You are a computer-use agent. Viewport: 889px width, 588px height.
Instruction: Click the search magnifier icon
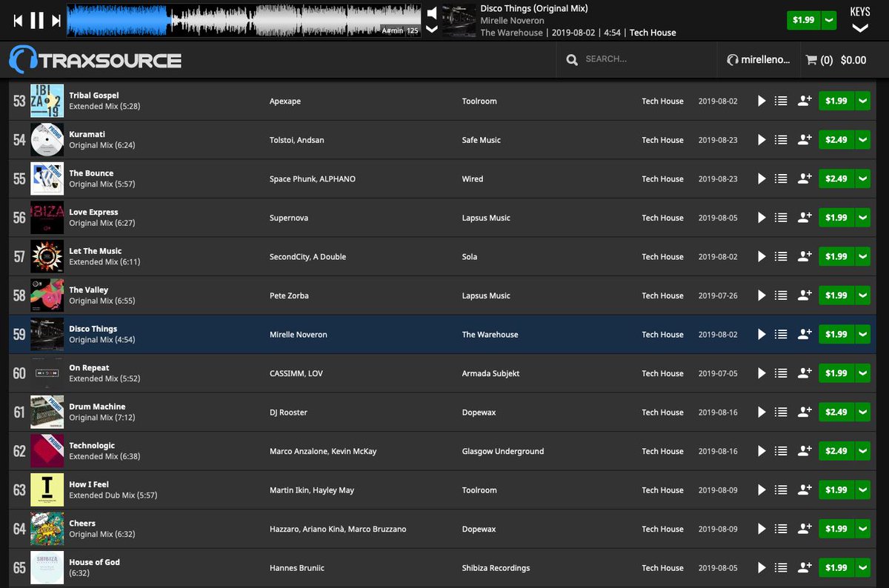point(572,59)
